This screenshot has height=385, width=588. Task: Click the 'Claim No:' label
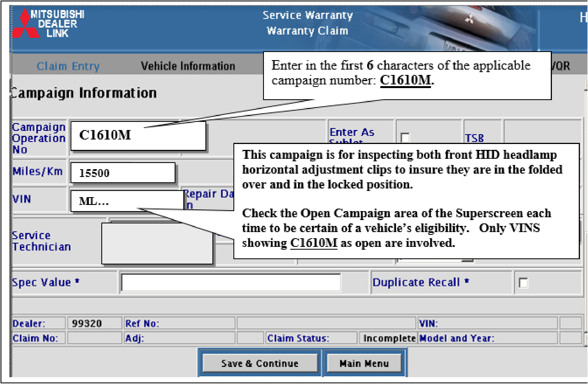click(x=35, y=338)
